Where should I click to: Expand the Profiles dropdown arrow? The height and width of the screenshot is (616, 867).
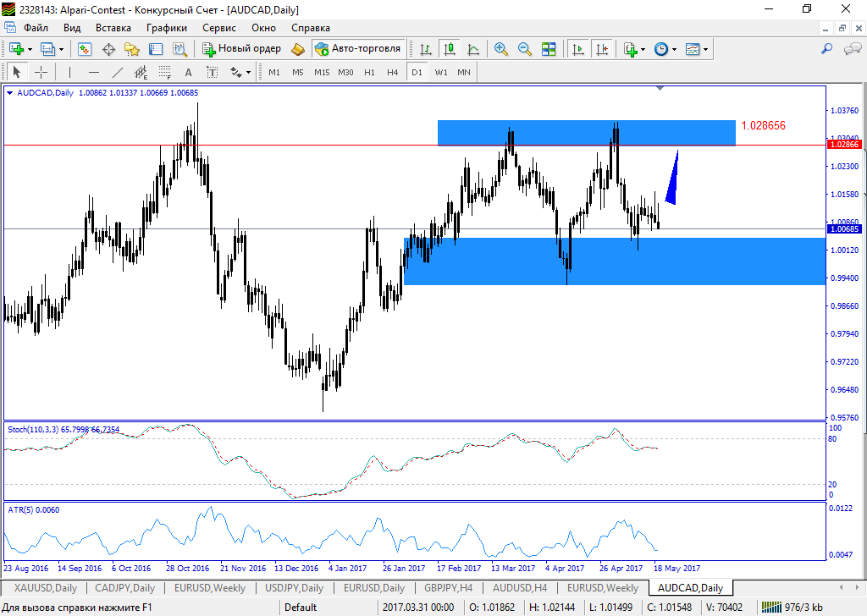coord(61,50)
